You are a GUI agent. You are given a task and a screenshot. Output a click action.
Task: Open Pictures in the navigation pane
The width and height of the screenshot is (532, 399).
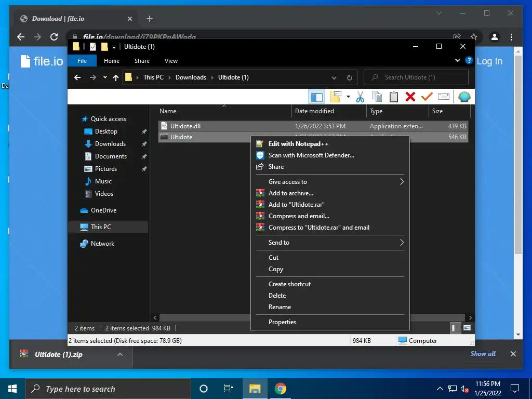coord(105,169)
